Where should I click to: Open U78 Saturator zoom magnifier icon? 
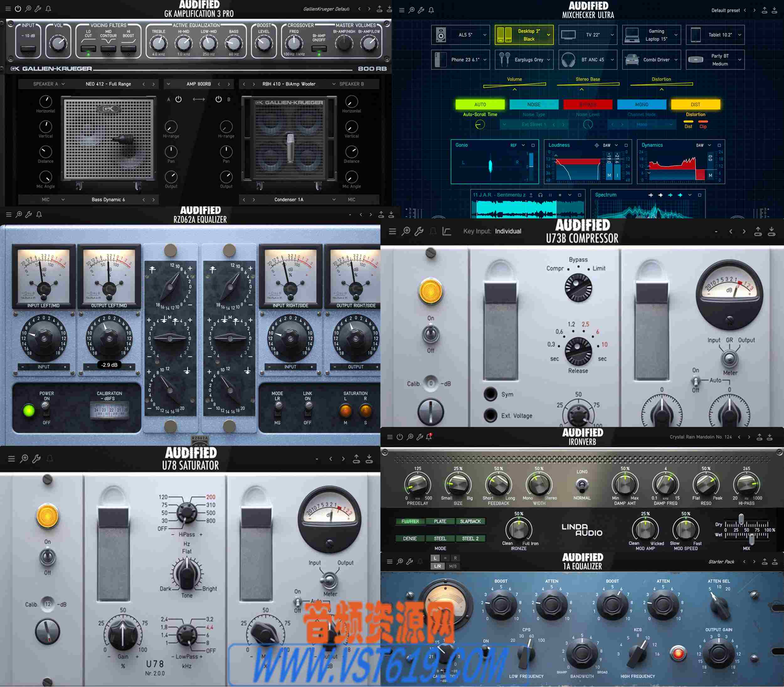(24, 459)
